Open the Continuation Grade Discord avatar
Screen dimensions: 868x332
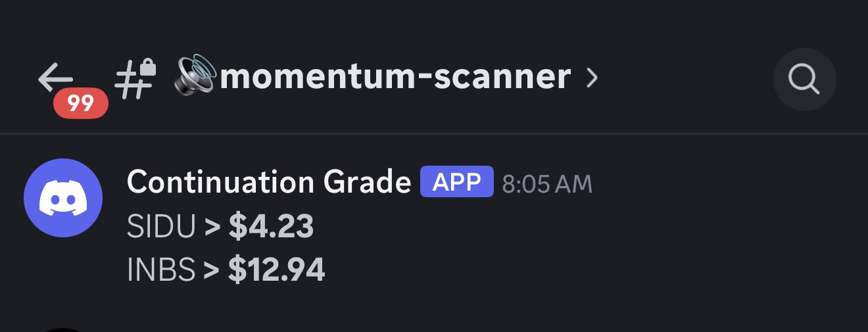click(x=63, y=198)
